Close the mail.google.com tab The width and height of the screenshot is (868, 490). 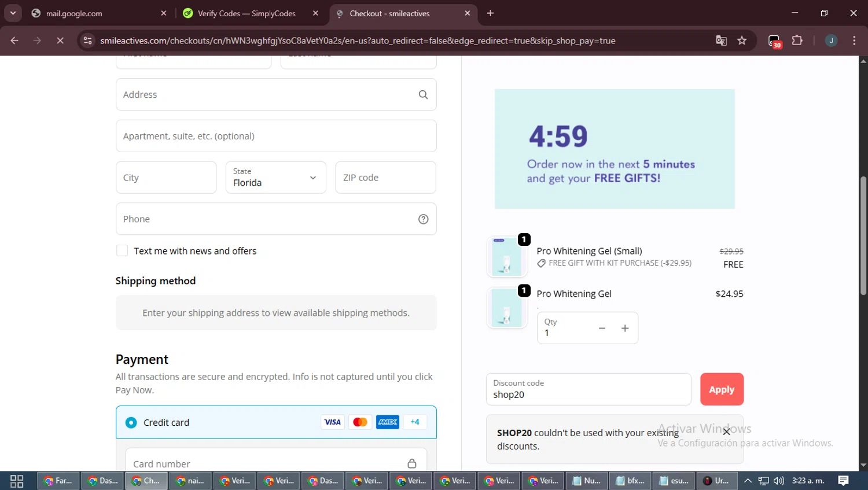tap(164, 13)
